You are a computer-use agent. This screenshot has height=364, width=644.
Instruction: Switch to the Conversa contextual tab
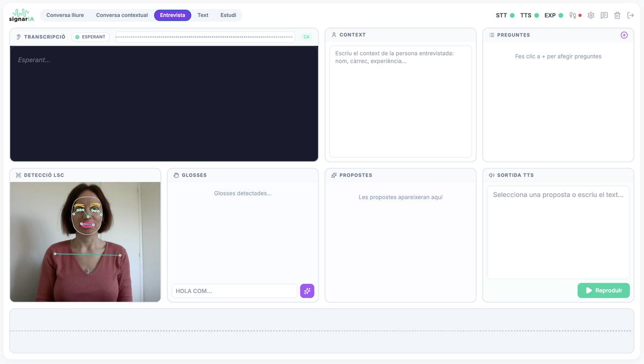122,15
